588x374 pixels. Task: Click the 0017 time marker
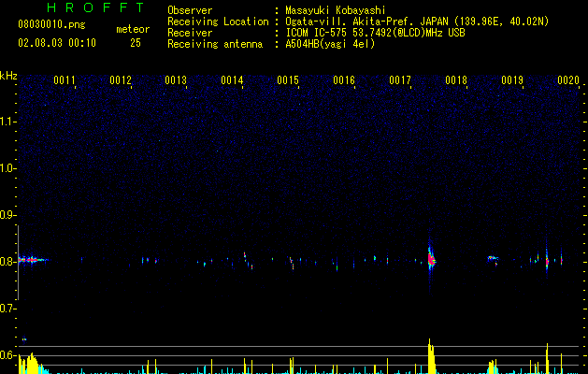[400, 80]
